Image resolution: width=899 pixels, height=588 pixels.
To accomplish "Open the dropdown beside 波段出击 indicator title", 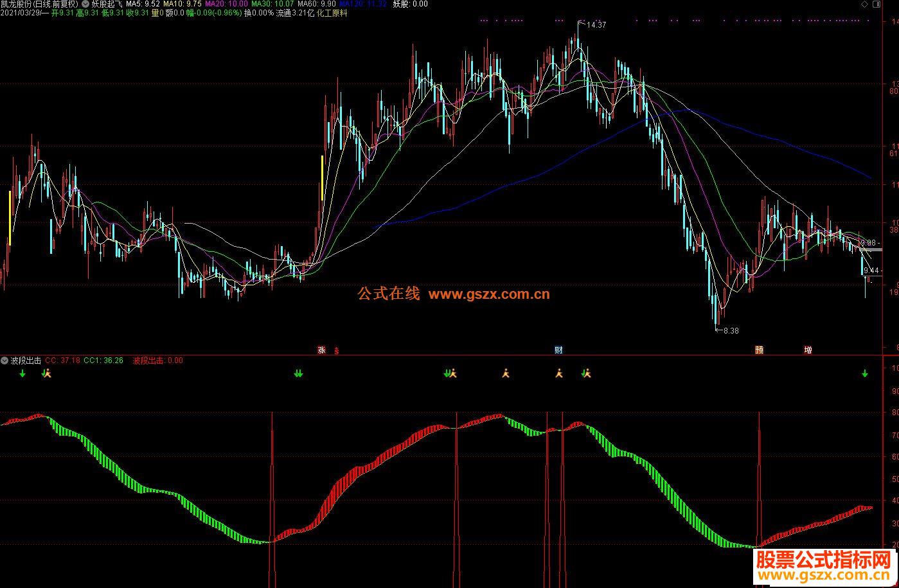I will point(5,361).
